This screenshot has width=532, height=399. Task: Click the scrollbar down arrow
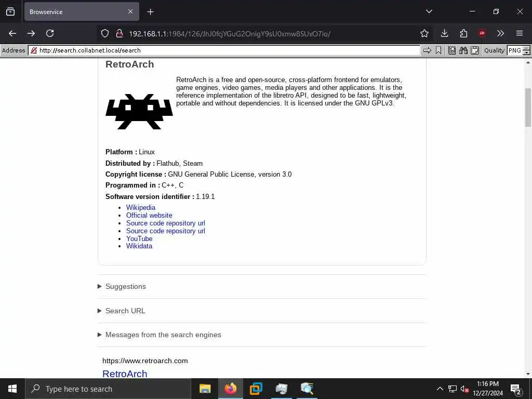pyautogui.click(x=528, y=374)
